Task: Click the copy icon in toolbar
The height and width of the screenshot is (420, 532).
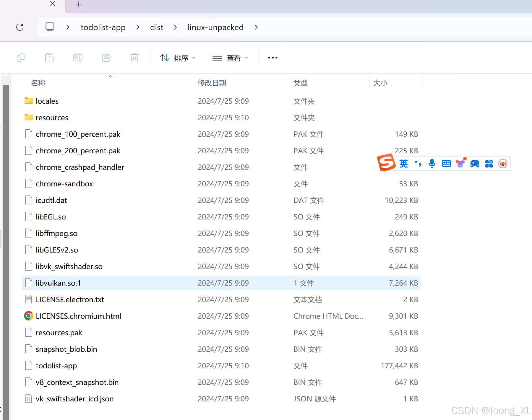Action: tap(21, 58)
